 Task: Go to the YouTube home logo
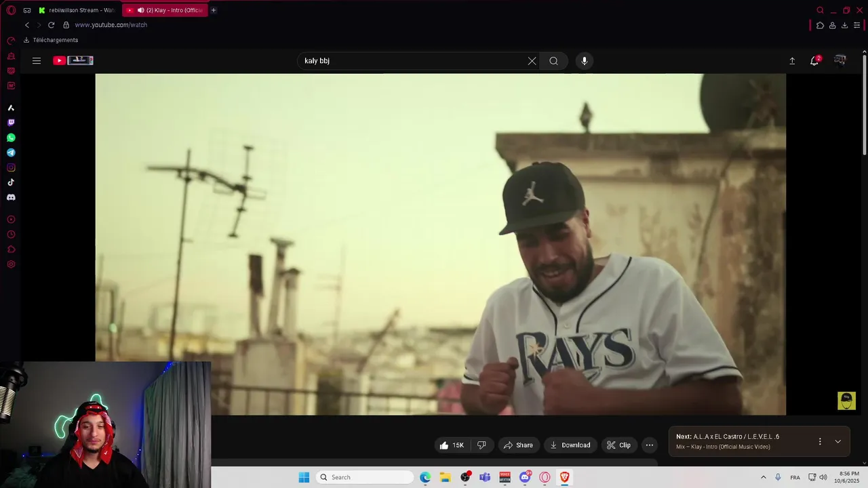(73, 60)
